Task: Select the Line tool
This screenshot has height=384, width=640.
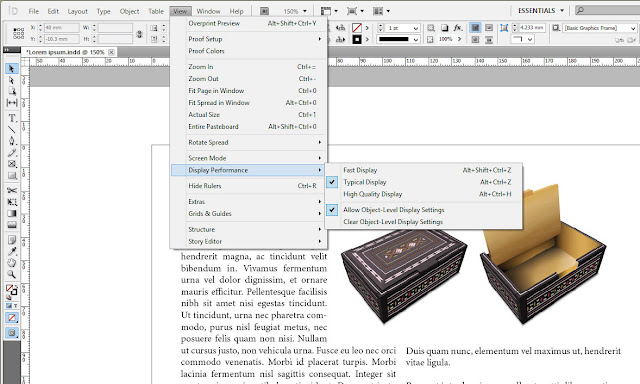Action: click(x=11, y=130)
